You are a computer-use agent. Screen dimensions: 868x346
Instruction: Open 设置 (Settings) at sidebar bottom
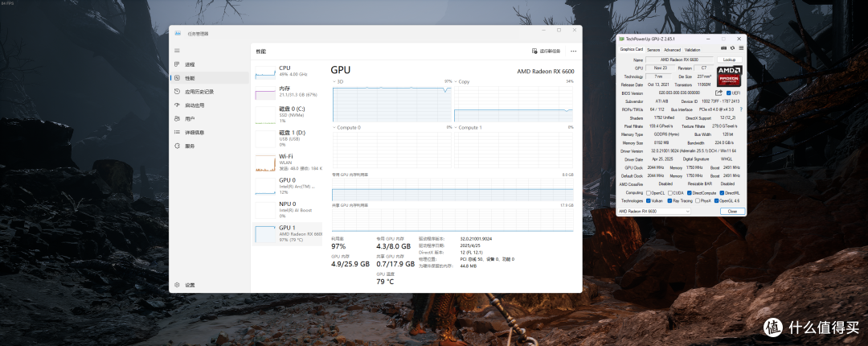(x=209, y=285)
